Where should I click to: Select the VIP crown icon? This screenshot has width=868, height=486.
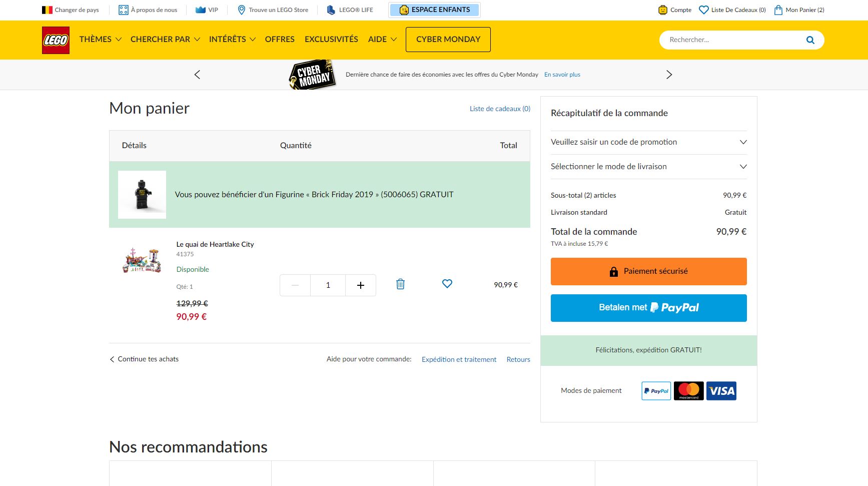click(200, 9)
